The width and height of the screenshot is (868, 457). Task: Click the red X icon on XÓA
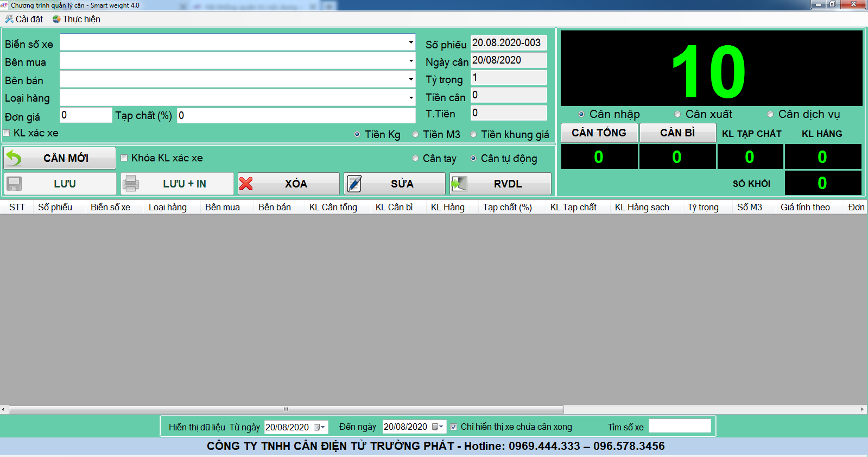[246, 184]
